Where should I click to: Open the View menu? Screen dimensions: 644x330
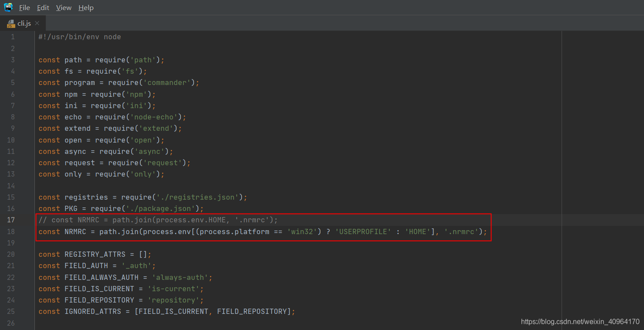64,8
